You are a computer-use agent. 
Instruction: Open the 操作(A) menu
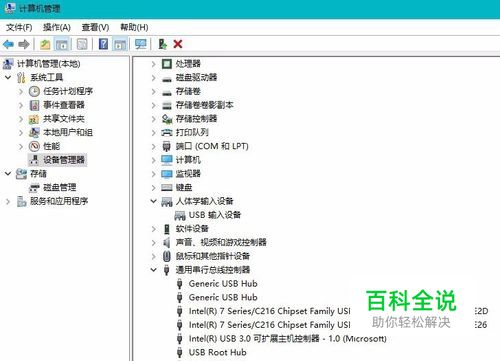click(57, 27)
